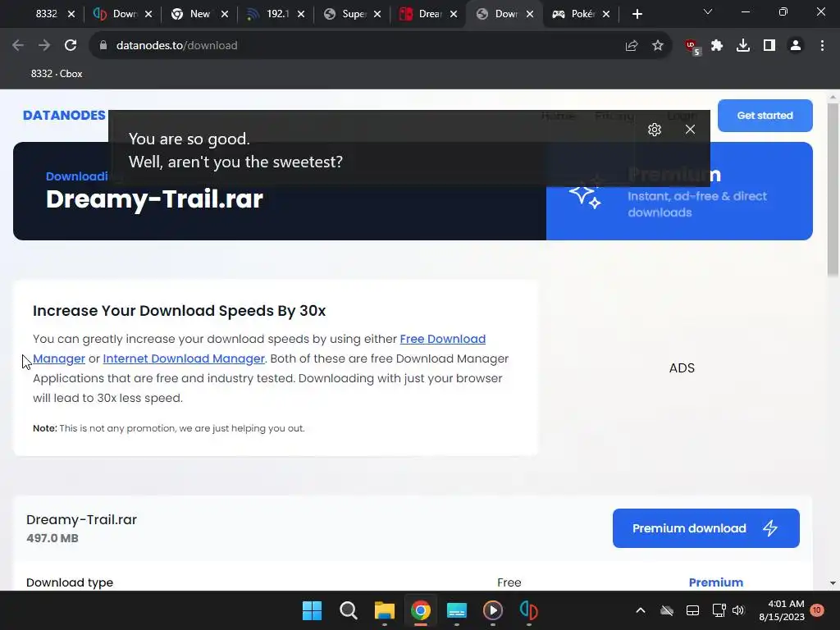Screen dimensions: 840x630
Task: Open File Explorer from the taskbar
Action: point(384,610)
